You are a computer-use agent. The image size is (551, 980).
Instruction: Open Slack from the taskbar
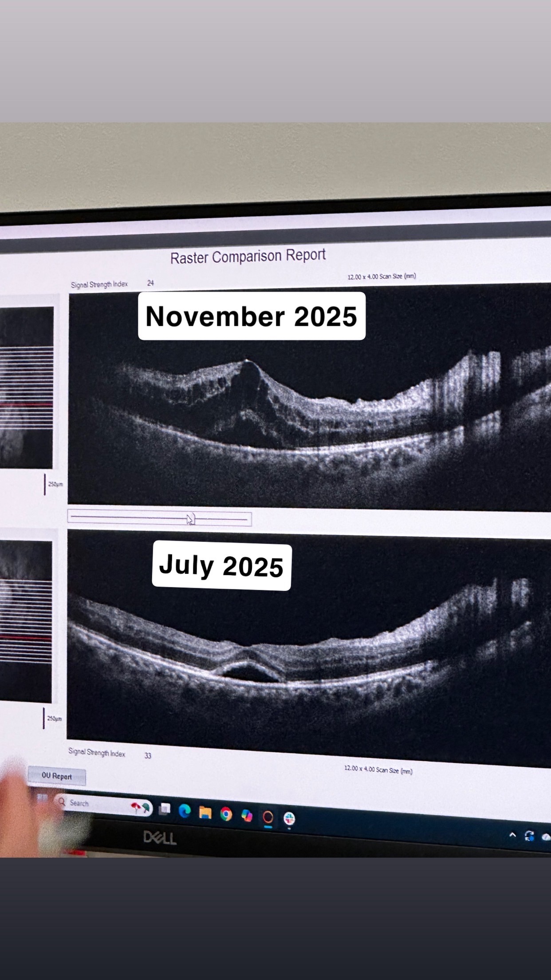(x=289, y=818)
